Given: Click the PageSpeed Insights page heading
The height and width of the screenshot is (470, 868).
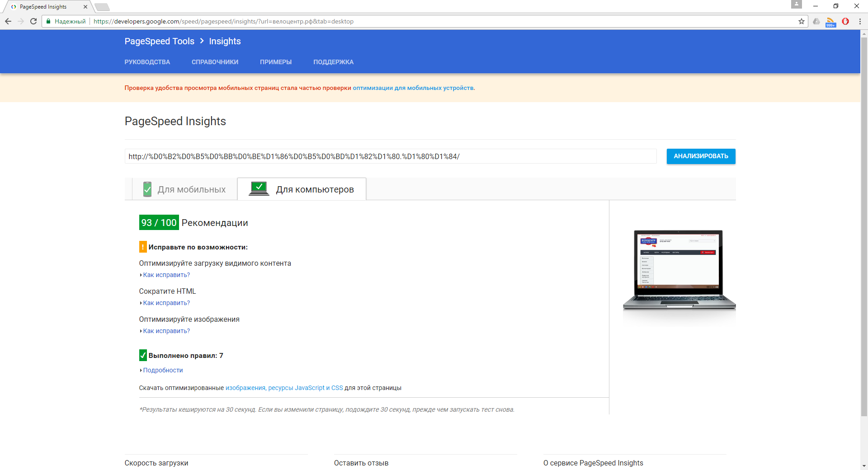Looking at the screenshot, I should coord(175,121).
